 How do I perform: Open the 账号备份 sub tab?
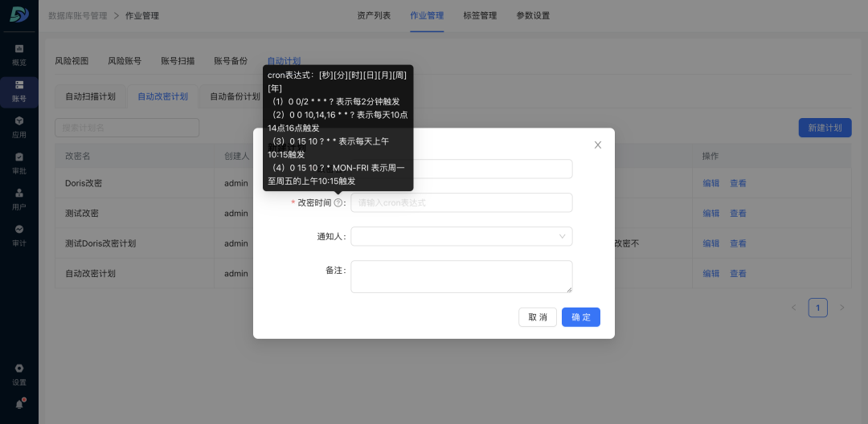click(x=231, y=61)
